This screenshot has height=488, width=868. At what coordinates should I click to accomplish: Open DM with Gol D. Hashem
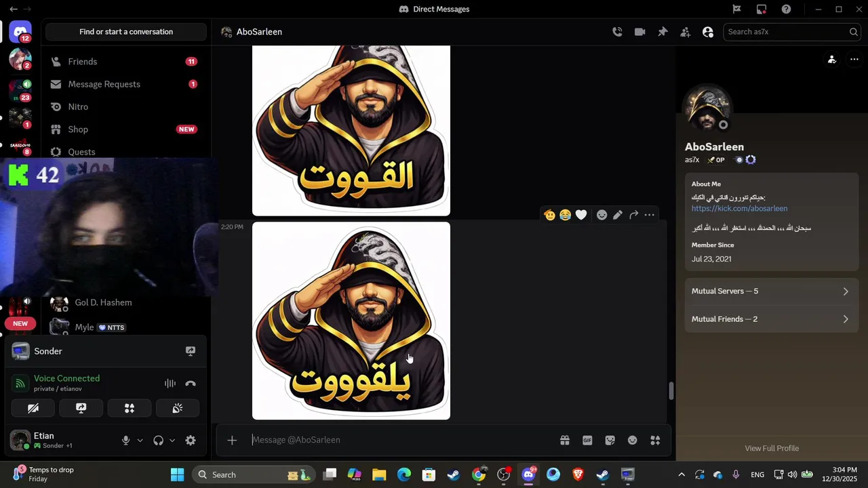127,303
